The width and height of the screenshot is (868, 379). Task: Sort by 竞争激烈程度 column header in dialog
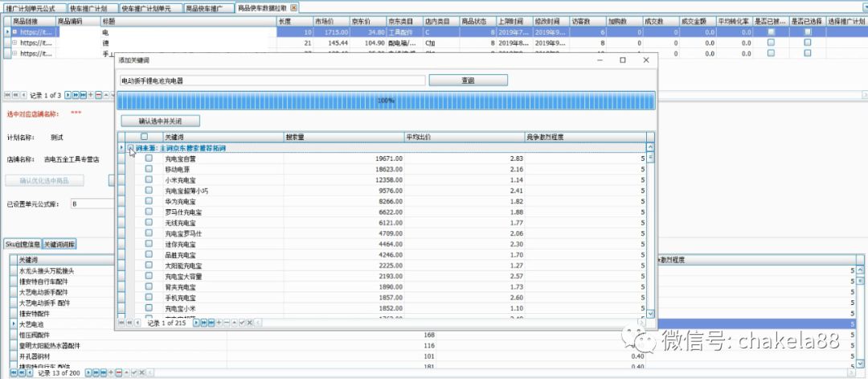point(585,137)
